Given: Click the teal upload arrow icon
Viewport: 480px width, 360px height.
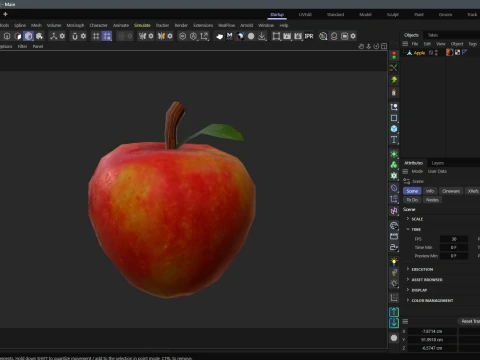Looking at the screenshot, I should pyautogui.click(x=394, y=312).
